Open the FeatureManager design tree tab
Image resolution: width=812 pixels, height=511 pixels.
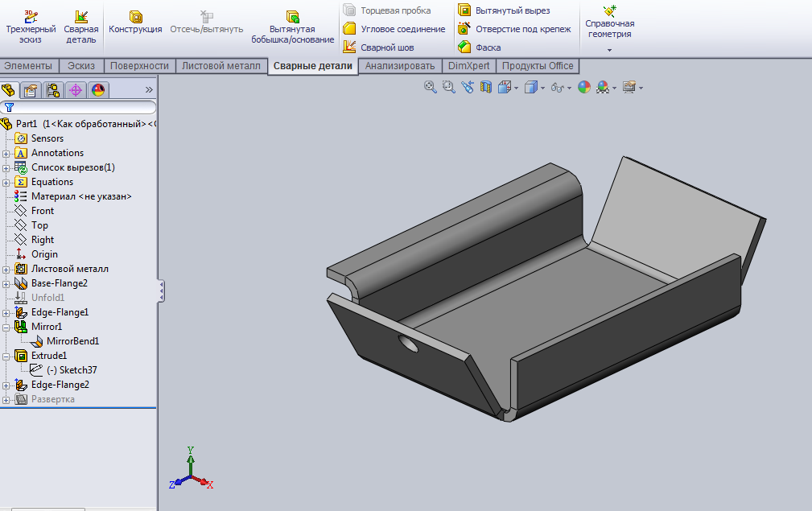9,90
